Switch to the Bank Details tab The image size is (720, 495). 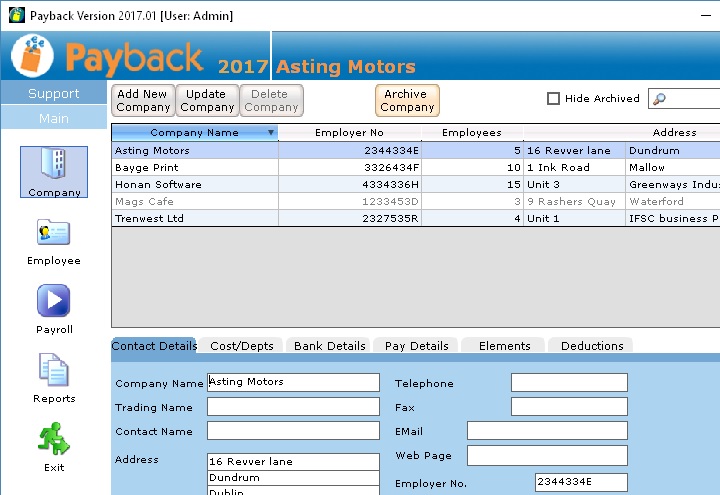[x=329, y=346]
